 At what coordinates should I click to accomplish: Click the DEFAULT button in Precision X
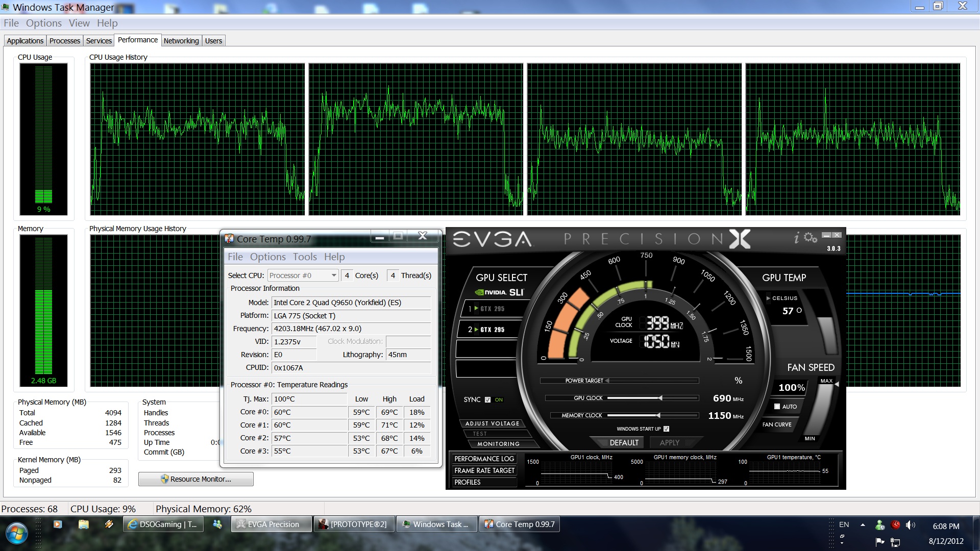coord(624,442)
